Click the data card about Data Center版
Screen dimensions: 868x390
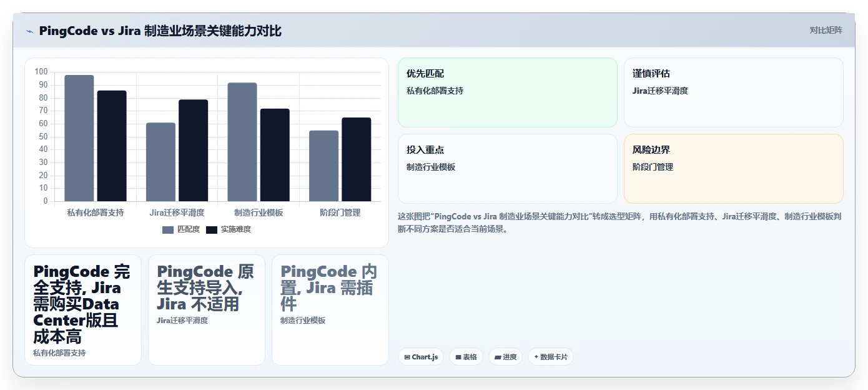(83, 310)
